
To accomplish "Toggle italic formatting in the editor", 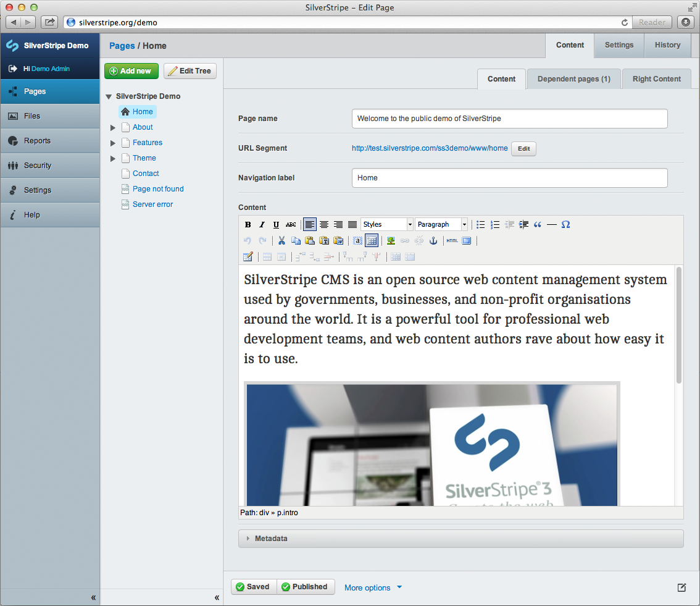I will tap(262, 224).
